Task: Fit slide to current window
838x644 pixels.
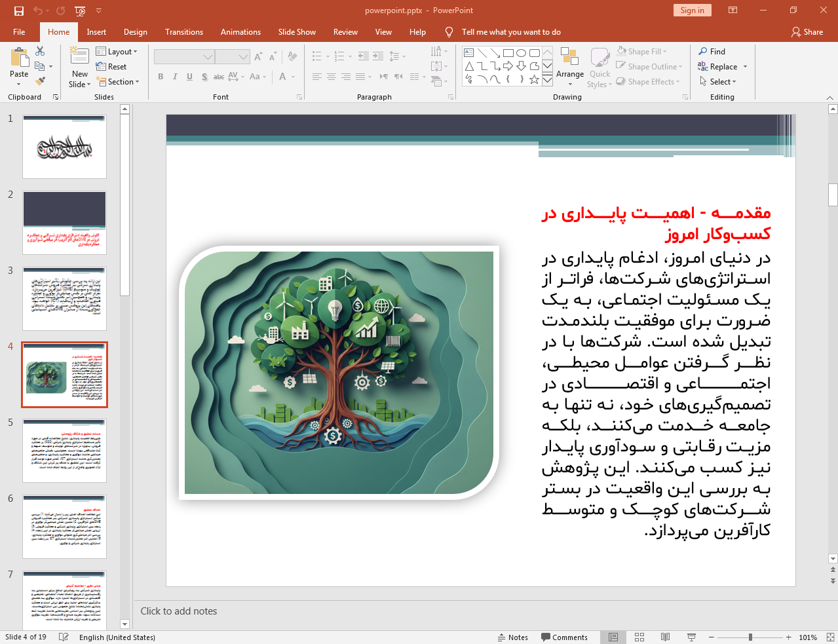Action: point(830,637)
